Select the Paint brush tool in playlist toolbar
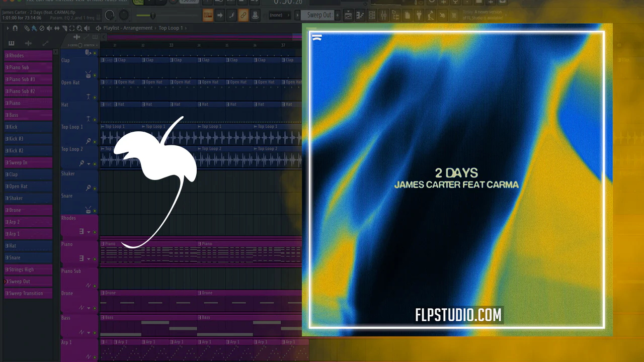This screenshot has height=362, width=644. click(34, 28)
